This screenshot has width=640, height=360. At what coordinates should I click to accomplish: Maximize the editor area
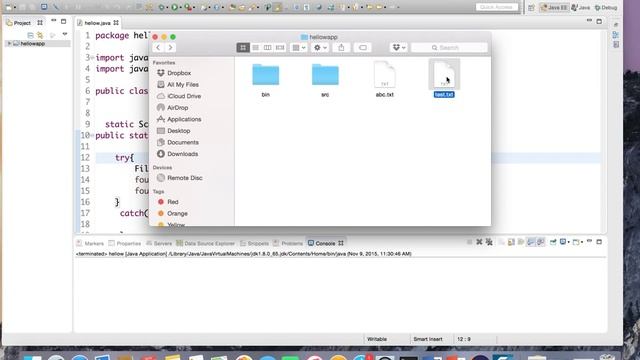599,21
